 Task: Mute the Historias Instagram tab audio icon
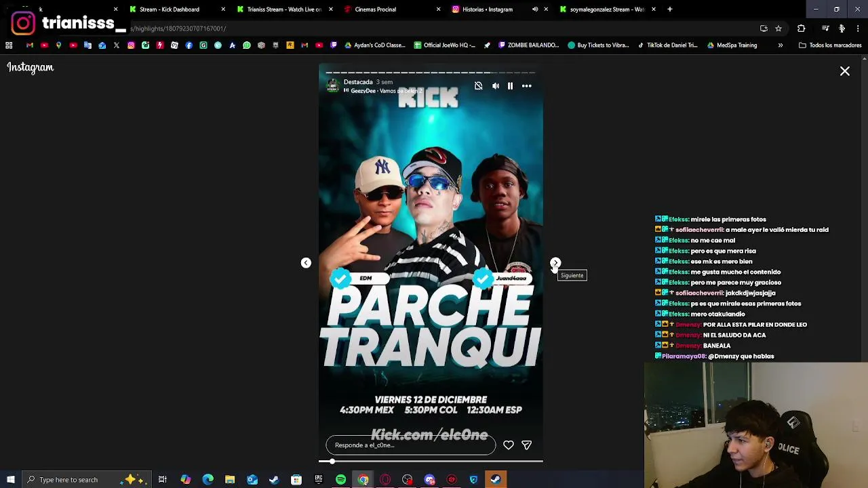pos(535,9)
